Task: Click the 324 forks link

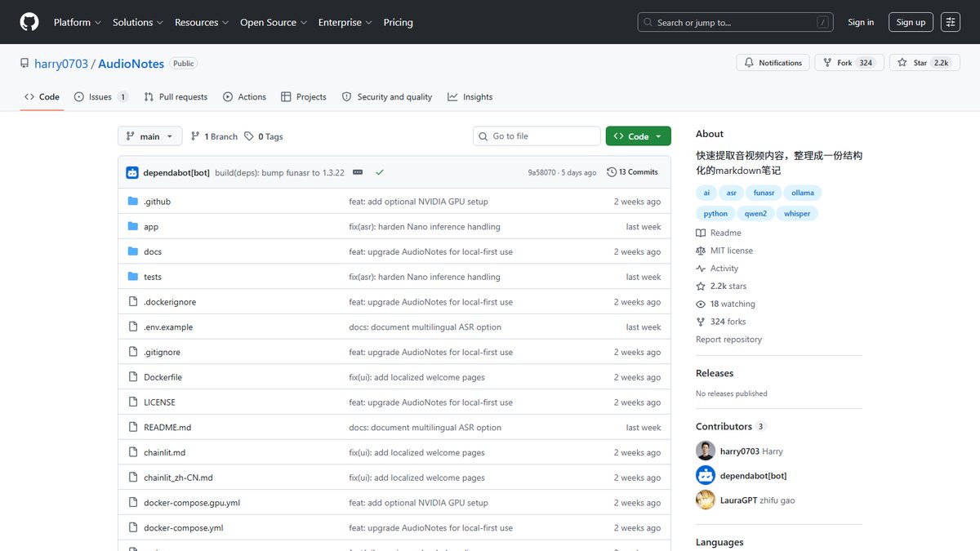Action: [721, 322]
